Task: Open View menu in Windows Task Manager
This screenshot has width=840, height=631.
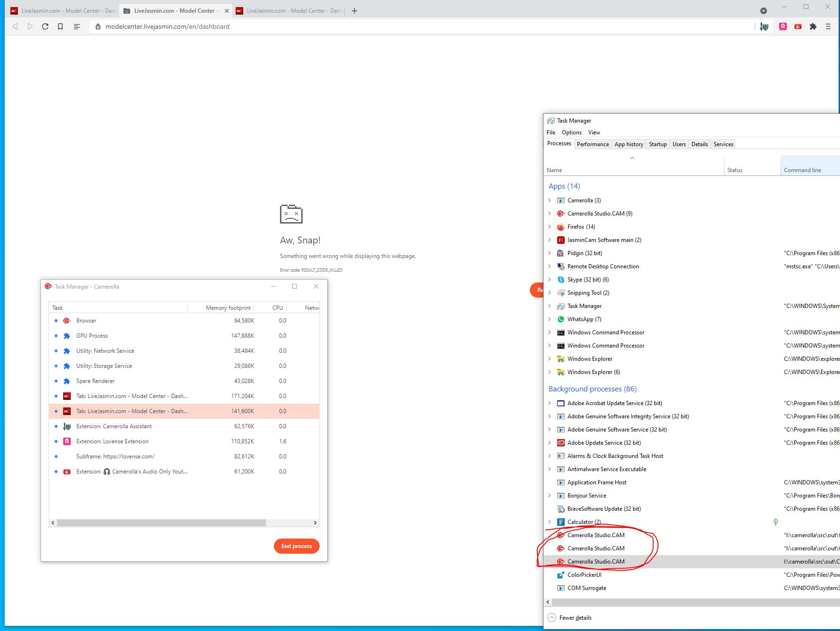Action: pos(594,133)
